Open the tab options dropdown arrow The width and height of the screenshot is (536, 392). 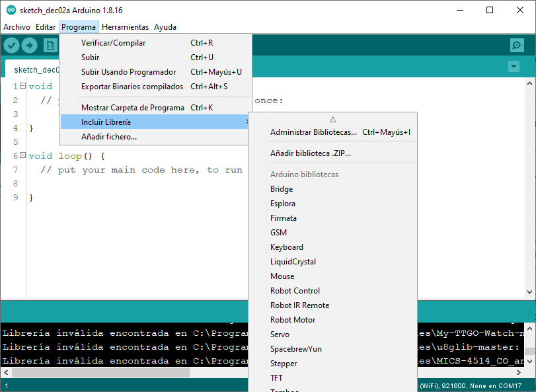514,66
